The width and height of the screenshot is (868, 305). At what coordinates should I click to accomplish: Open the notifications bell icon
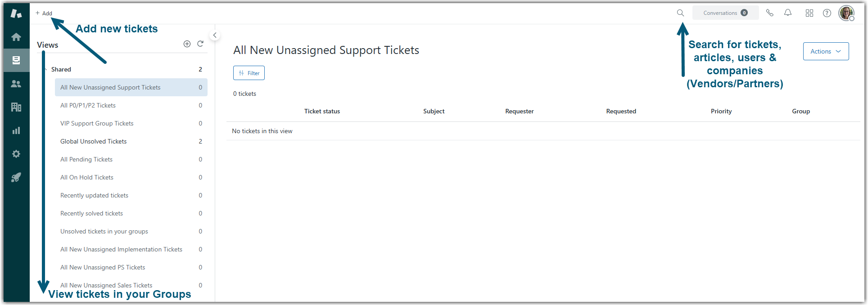[x=788, y=13]
